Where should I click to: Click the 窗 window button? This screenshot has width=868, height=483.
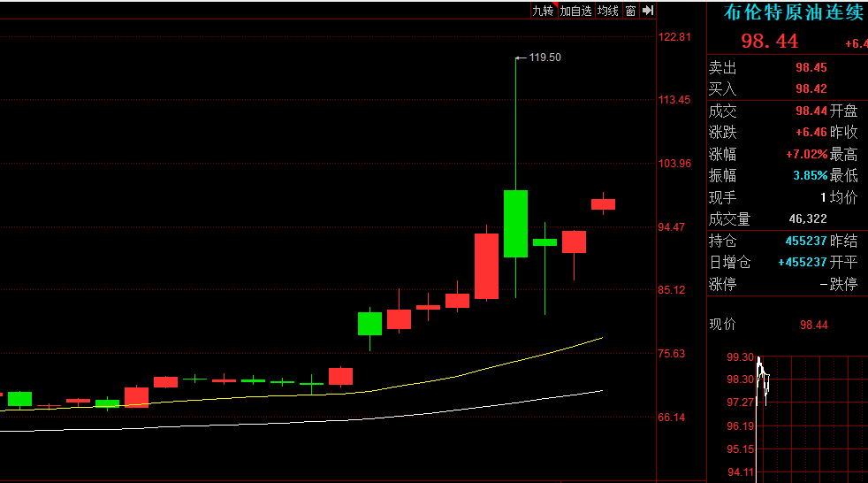tap(630, 11)
